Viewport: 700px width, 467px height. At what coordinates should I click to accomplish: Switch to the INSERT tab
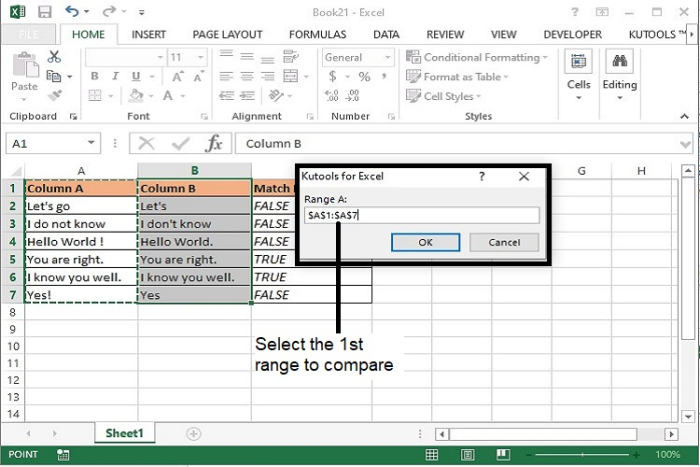tap(149, 34)
